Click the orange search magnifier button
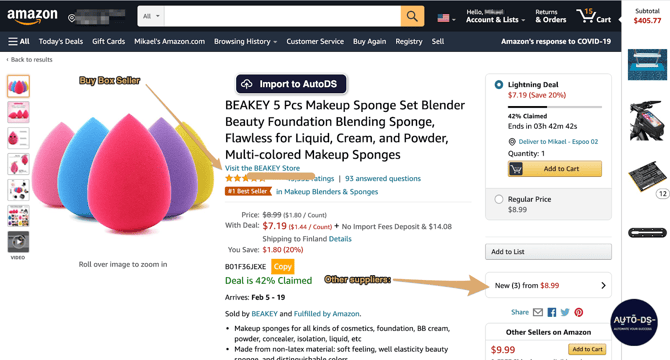This screenshot has height=360, width=670. tap(412, 16)
